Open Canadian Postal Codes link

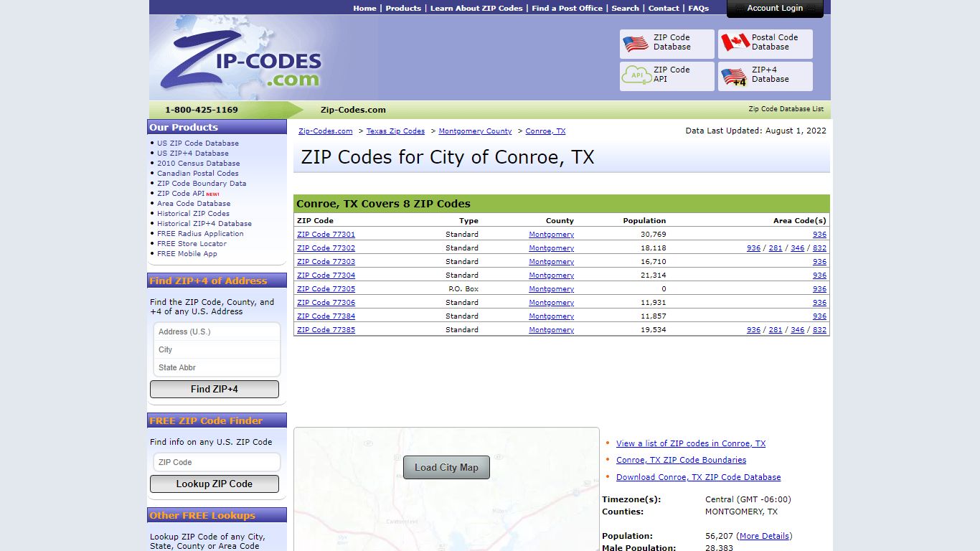(x=198, y=174)
